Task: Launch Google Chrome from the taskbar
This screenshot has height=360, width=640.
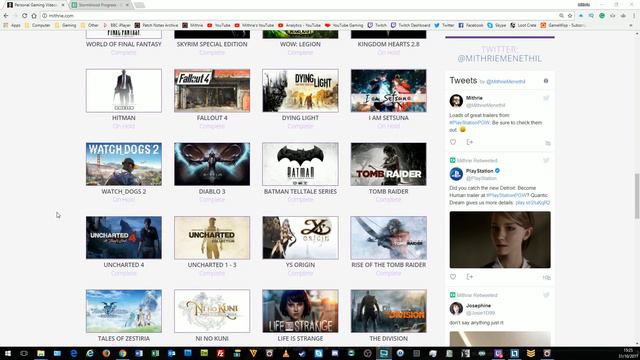Action: 122,353
